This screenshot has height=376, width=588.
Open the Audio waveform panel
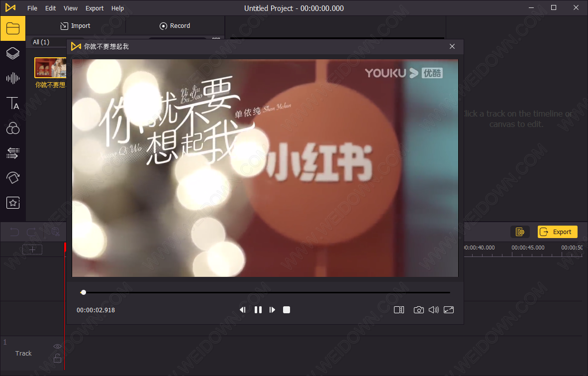[13, 78]
